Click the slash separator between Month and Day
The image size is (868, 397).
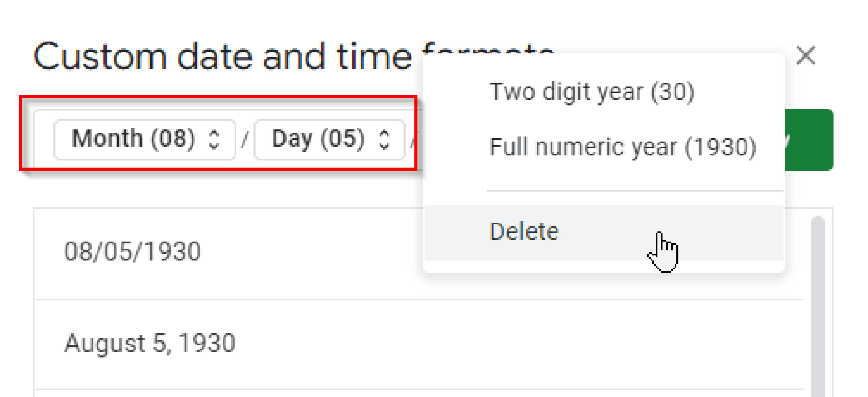[x=245, y=139]
